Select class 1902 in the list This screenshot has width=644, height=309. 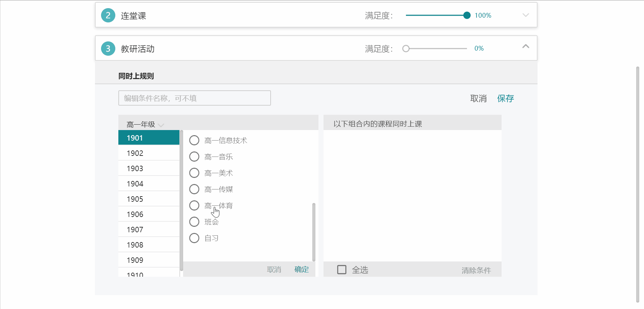(x=149, y=153)
